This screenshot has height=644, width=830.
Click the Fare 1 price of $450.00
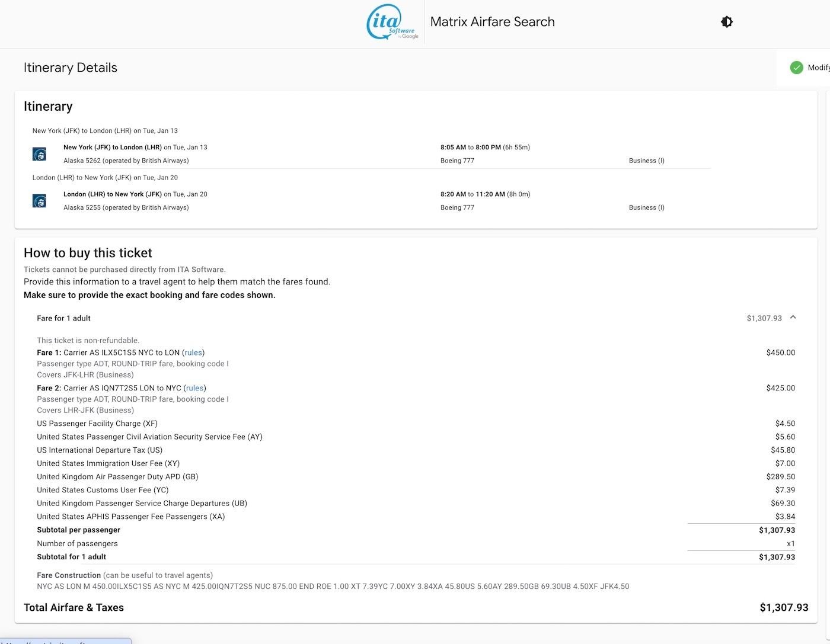tap(780, 353)
